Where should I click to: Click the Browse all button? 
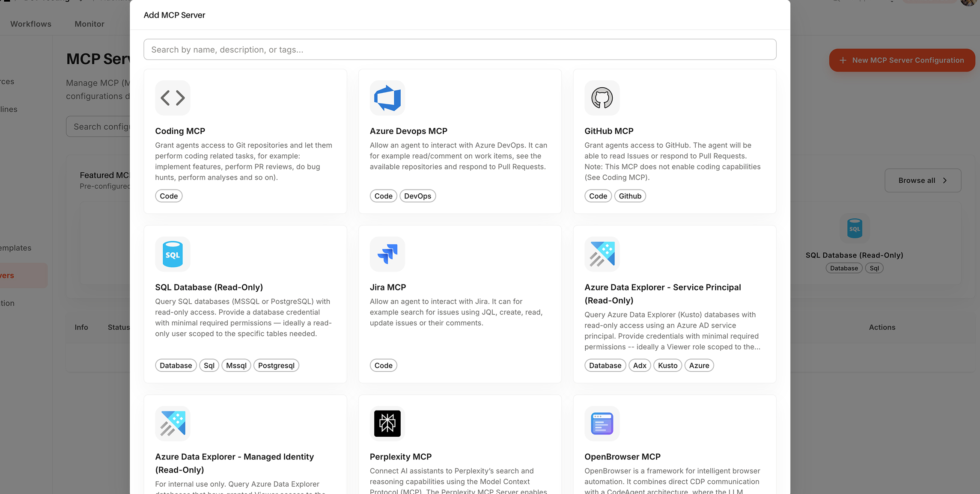[923, 180]
